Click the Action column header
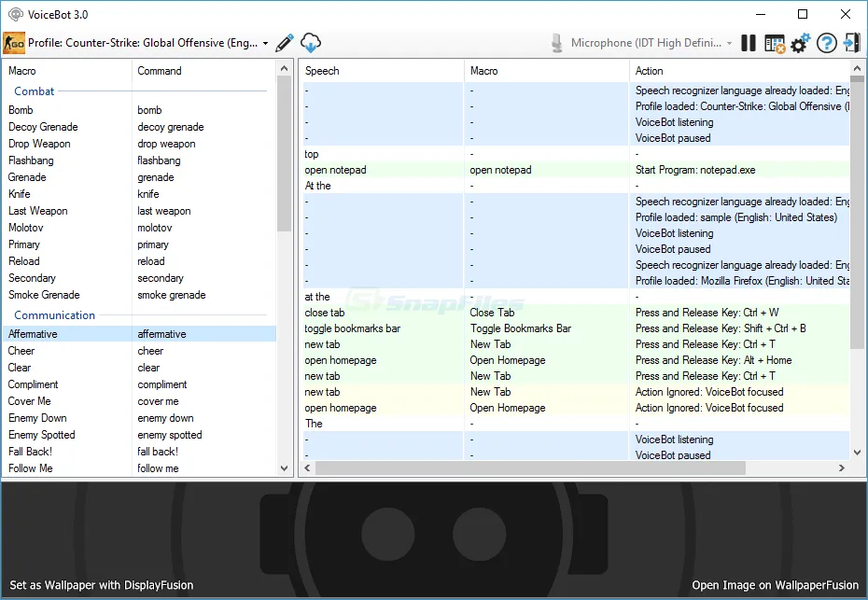Screen dimensions: 868x600 [x=739, y=71]
